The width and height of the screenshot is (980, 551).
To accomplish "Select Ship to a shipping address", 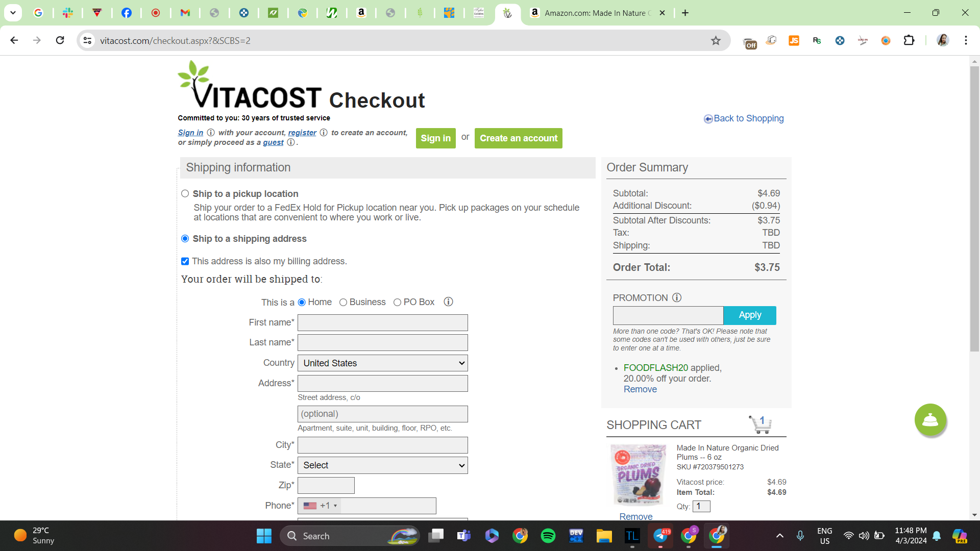I will tap(185, 239).
